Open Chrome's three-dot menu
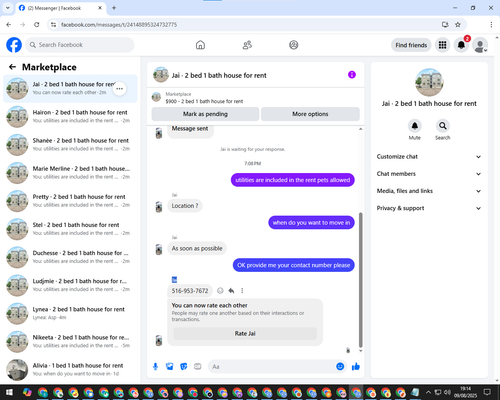This screenshot has height=400, width=500. [x=491, y=25]
